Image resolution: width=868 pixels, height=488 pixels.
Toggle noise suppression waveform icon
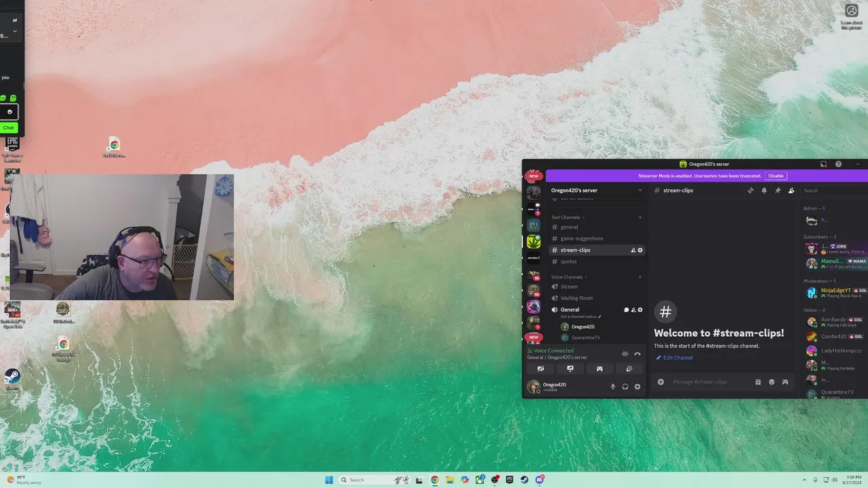point(625,354)
